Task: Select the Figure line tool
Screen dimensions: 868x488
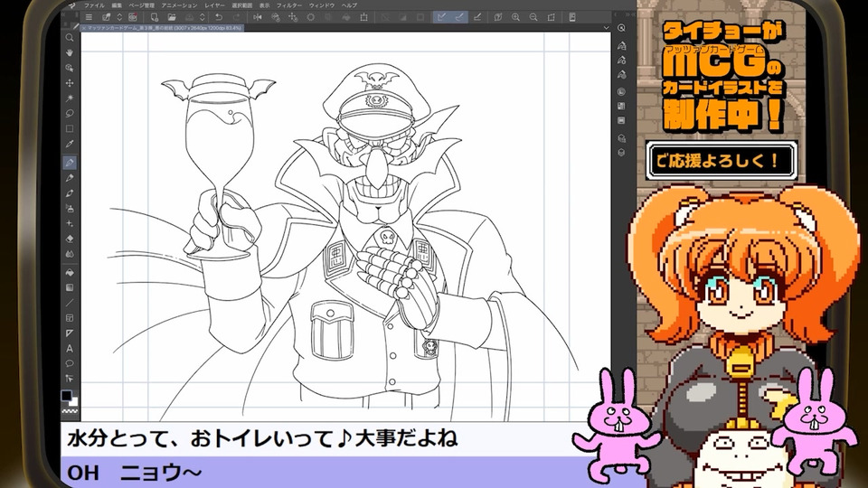Action: point(70,303)
